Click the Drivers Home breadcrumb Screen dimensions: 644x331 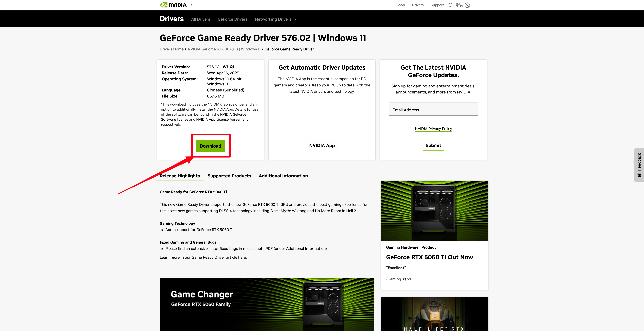(171, 49)
